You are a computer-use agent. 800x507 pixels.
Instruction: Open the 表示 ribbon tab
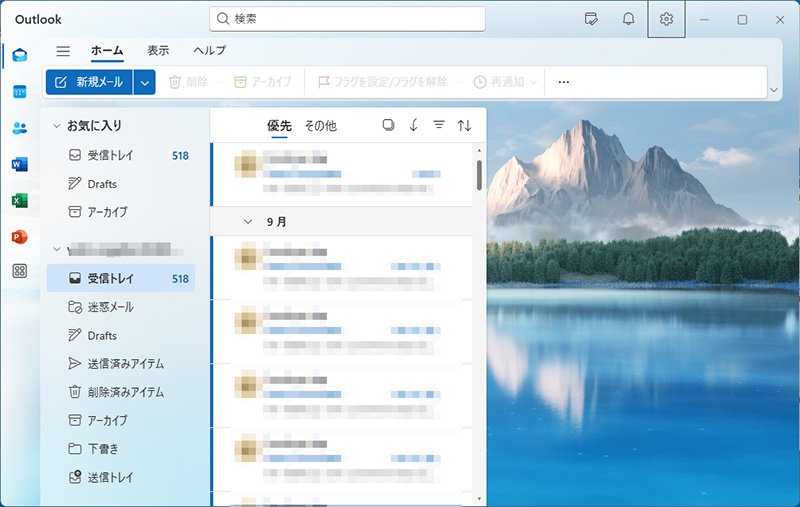(158, 51)
